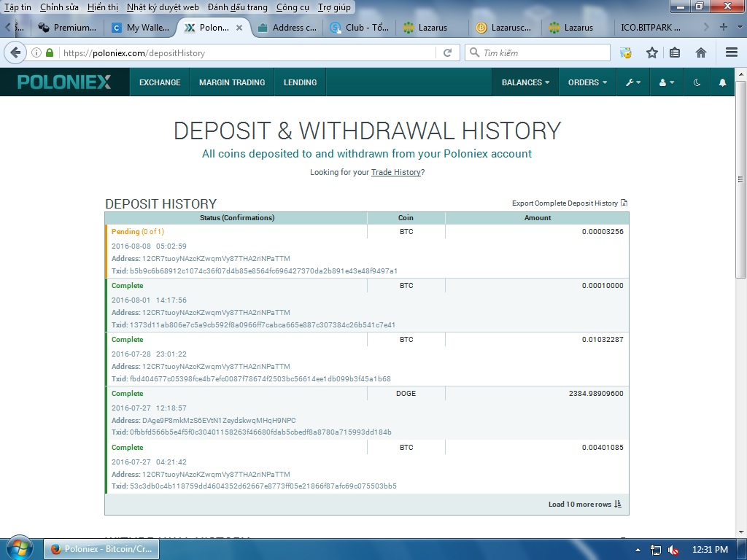Select amount 2384.98909600
Viewport: 747px width, 560px height.
pyautogui.click(x=596, y=393)
